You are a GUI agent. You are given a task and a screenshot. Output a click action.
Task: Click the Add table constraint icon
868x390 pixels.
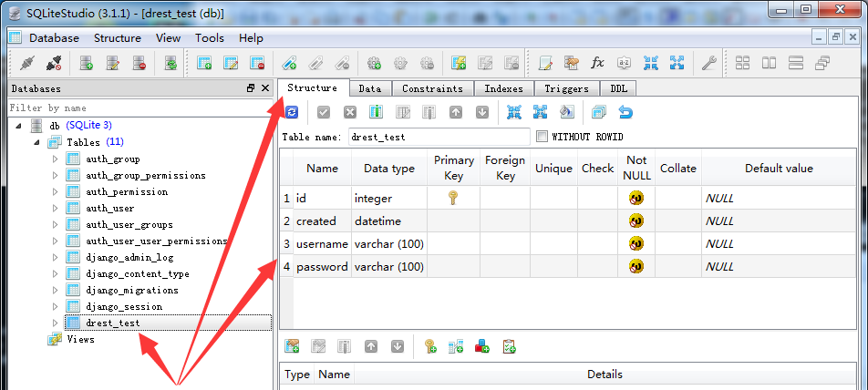pos(293,346)
